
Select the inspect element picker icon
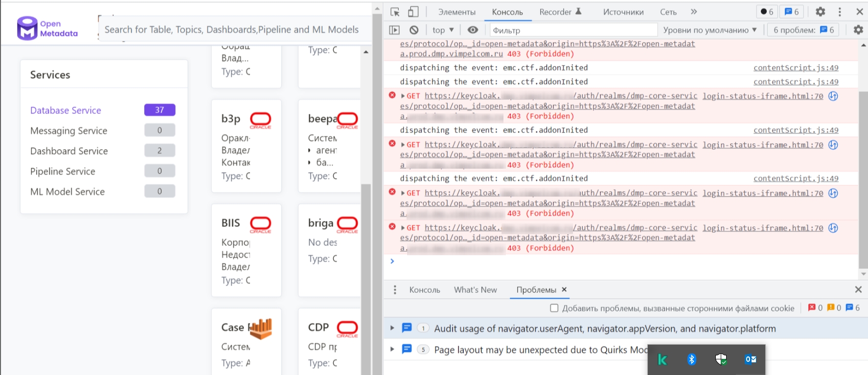tap(395, 12)
